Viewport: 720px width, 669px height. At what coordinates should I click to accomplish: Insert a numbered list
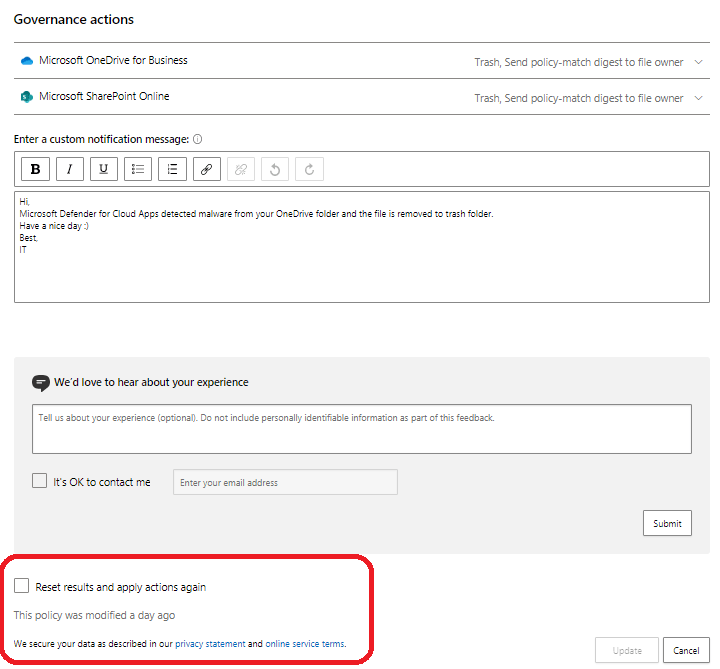coord(172,169)
